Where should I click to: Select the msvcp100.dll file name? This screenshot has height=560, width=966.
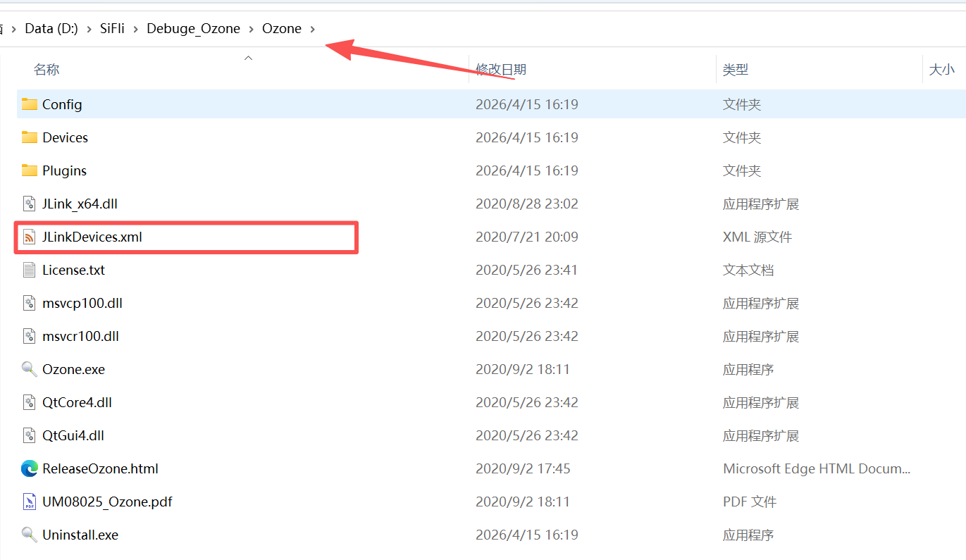[x=82, y=303]
